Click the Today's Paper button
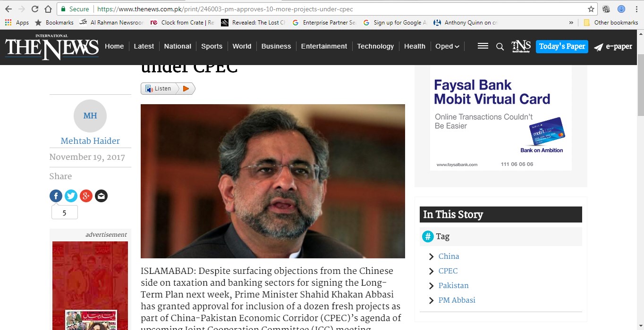This screenshot has height=330, width=644. pyautogui.click(x=562, y=46)
